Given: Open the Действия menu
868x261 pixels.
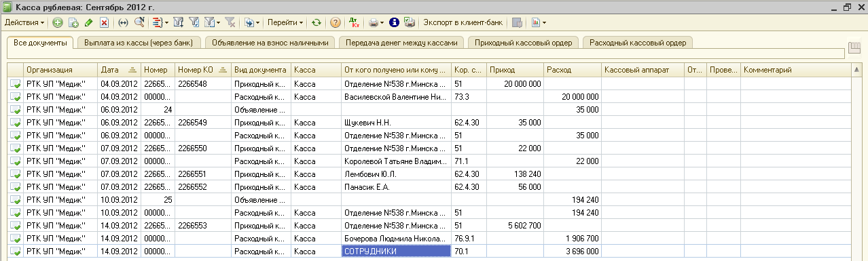Looking at the screenshot, I should [x=24, y=22].
